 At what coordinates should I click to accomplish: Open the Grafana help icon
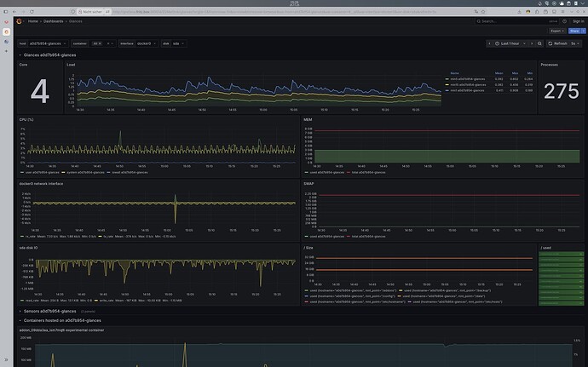tap(564, 21)
